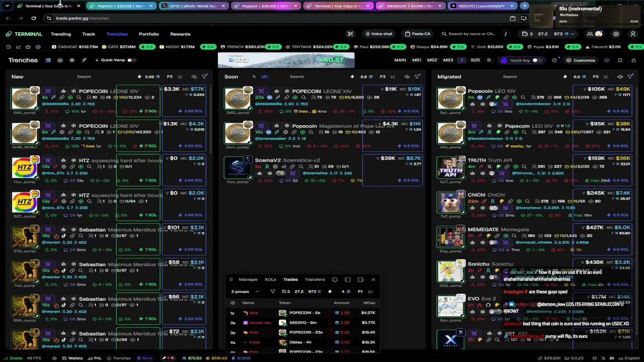Reload the browser page
Image resolution: width=644 pixels, height=362 pixels.
pyautogui.click(x=34, y=18)
